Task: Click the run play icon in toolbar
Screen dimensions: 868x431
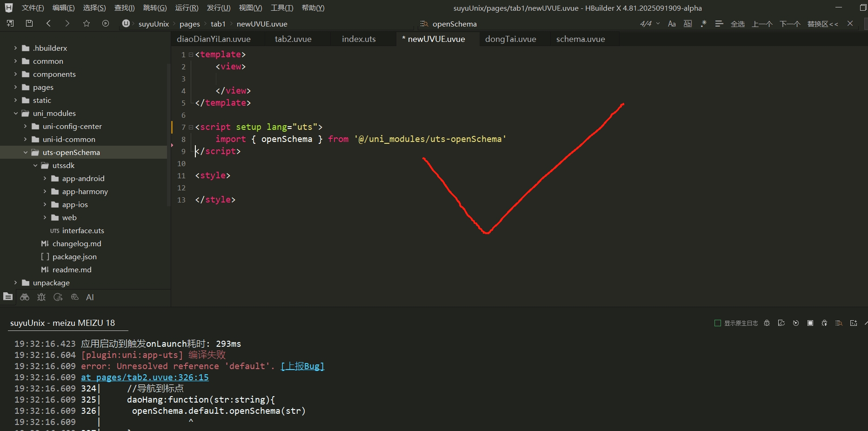Action: coord(106,23)
